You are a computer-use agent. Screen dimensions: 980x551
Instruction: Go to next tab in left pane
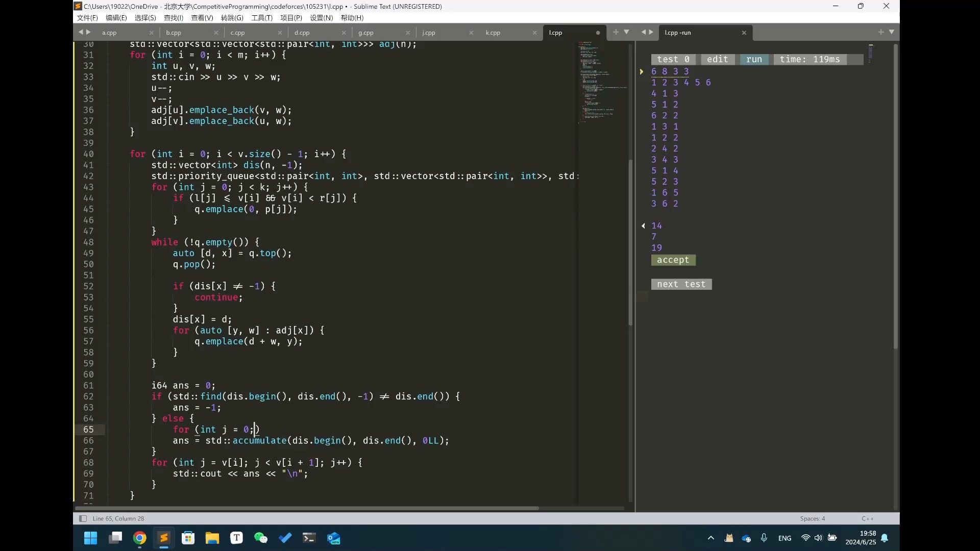[88, 32]
